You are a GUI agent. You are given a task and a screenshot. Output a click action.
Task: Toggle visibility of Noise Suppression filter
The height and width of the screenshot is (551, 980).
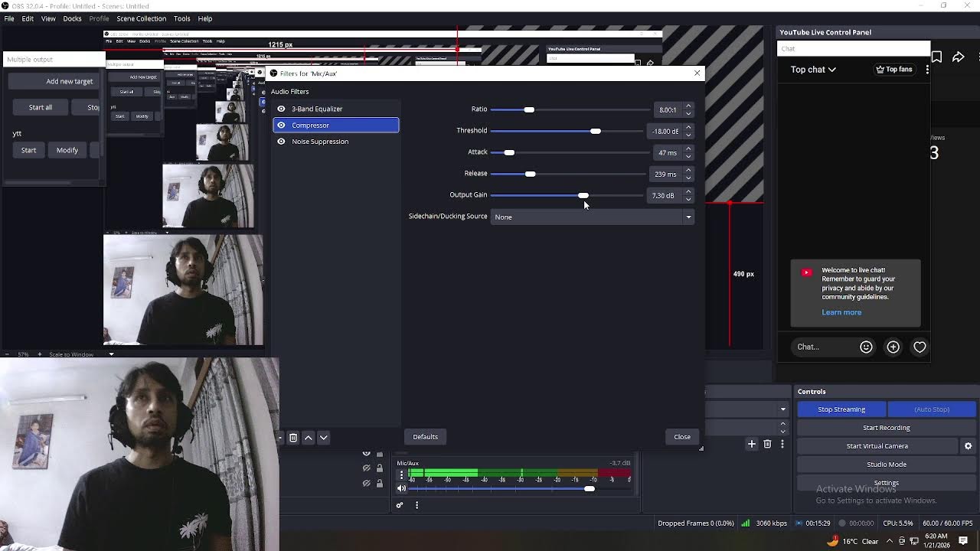click(x=281, y=142)
